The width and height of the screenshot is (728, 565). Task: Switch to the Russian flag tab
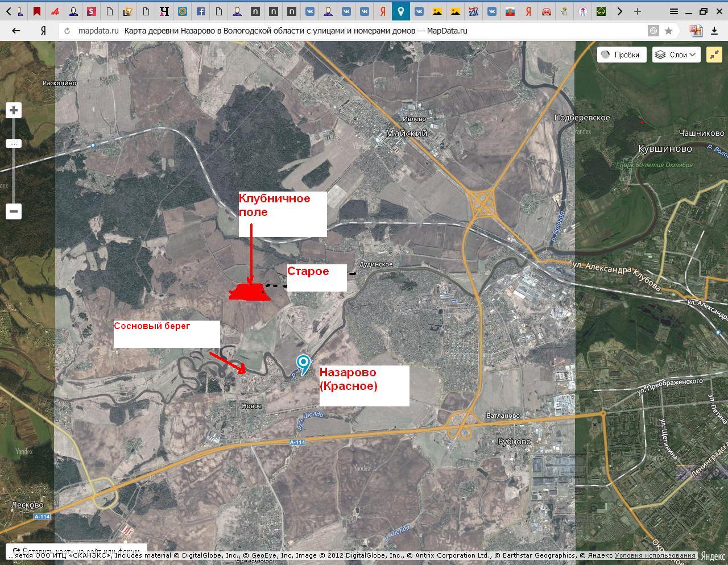coord(510,11)
